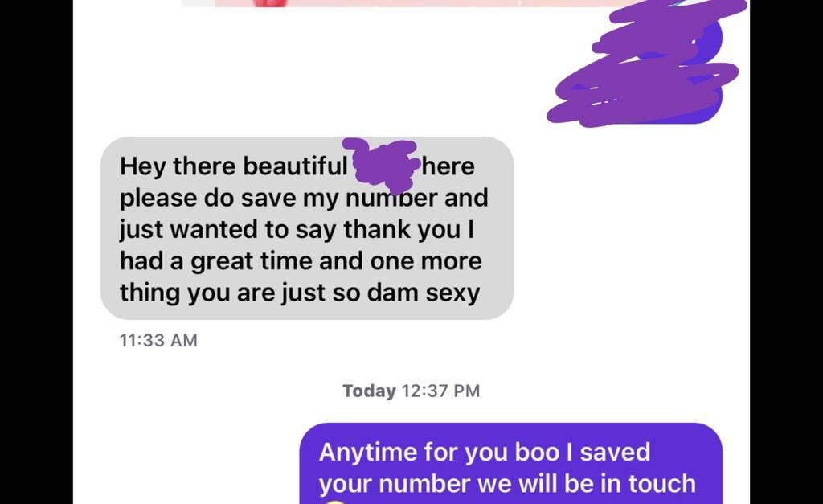Viewport: 823px width, 504px height.
Task: Click the bold "Today" label
Action: point(369,391)
